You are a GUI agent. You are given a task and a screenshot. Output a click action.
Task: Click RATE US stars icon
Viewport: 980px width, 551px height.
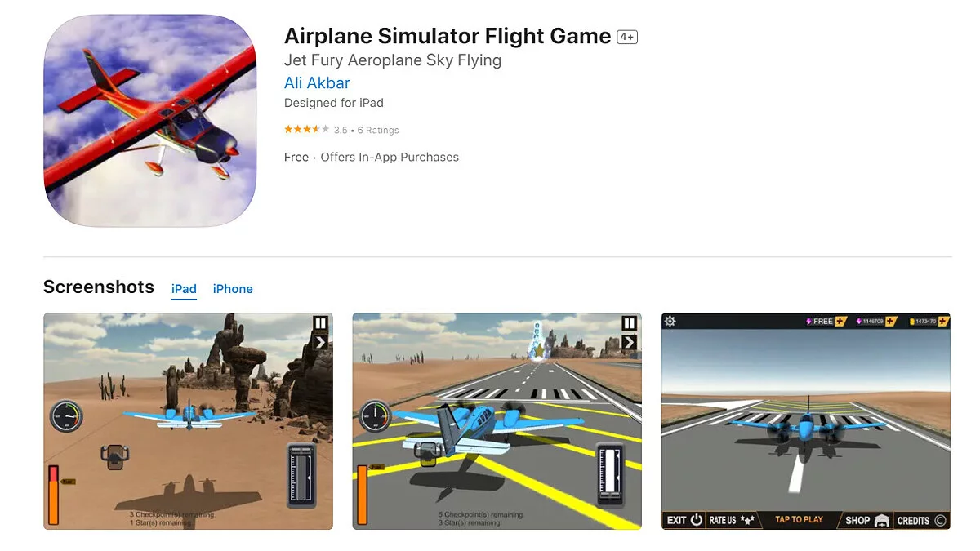(x=747, y=520)
